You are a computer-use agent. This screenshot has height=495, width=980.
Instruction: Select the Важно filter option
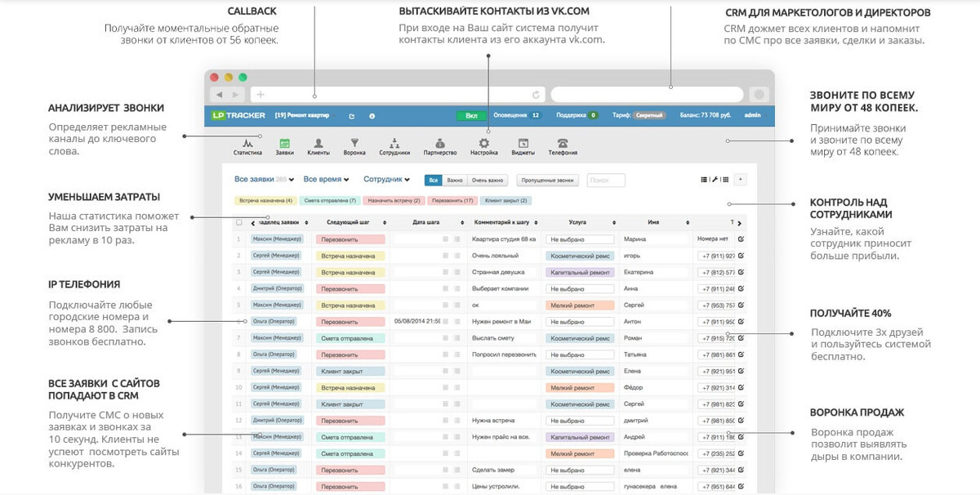click(455, 180)
